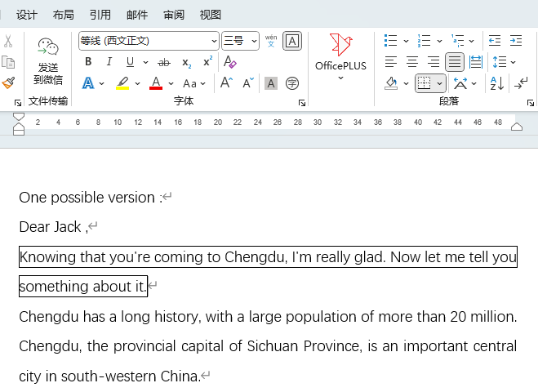This screenshot has width=538, height=392.
Task: Align text right
Action: coord(434,62)
